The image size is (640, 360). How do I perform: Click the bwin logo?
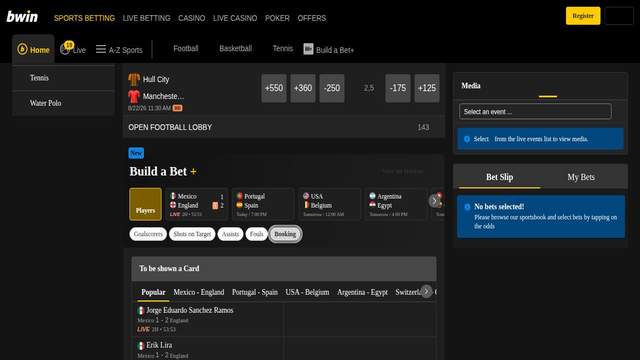click(x=22, y=17)
